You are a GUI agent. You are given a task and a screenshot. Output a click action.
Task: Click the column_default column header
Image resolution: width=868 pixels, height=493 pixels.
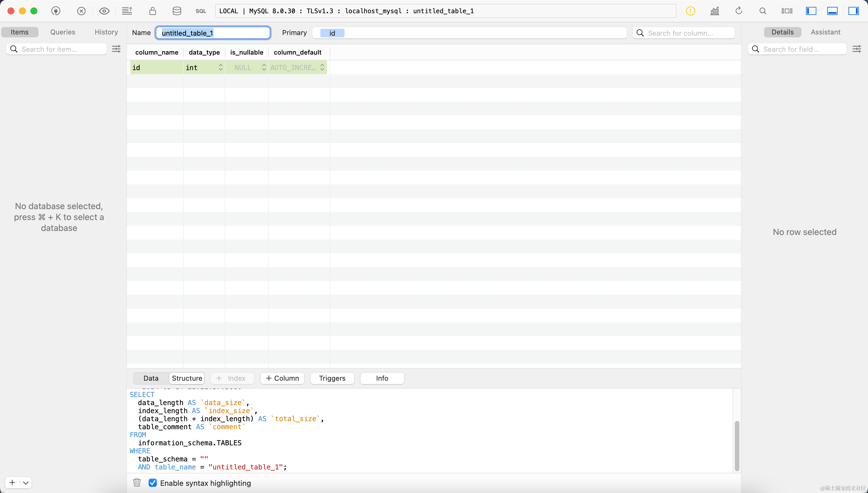297,53
